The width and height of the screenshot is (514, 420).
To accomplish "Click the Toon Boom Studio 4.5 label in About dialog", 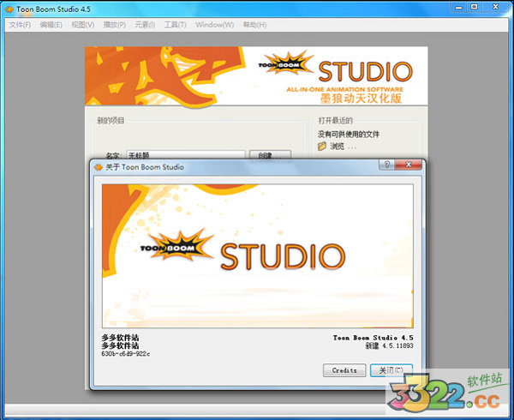I will [x=373, y=338].
